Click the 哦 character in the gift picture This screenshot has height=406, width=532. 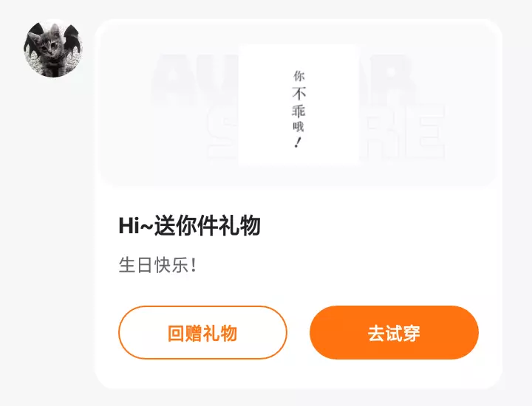(299, 126)
